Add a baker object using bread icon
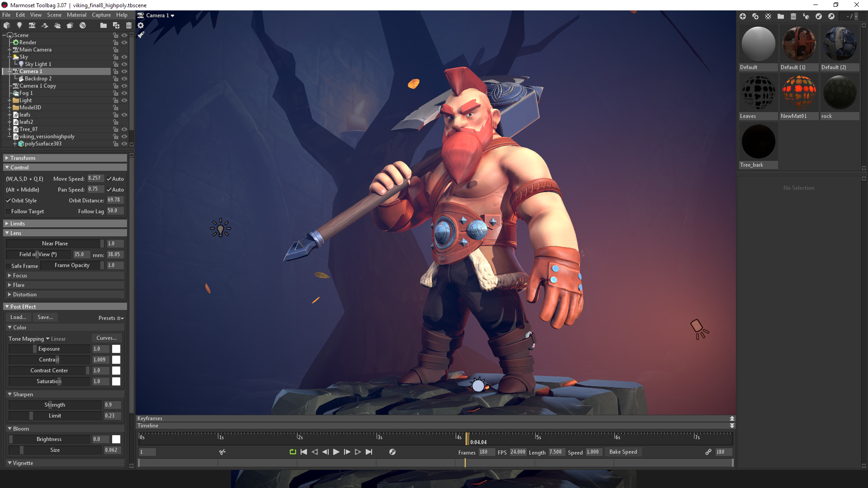 tap(70, 25)
